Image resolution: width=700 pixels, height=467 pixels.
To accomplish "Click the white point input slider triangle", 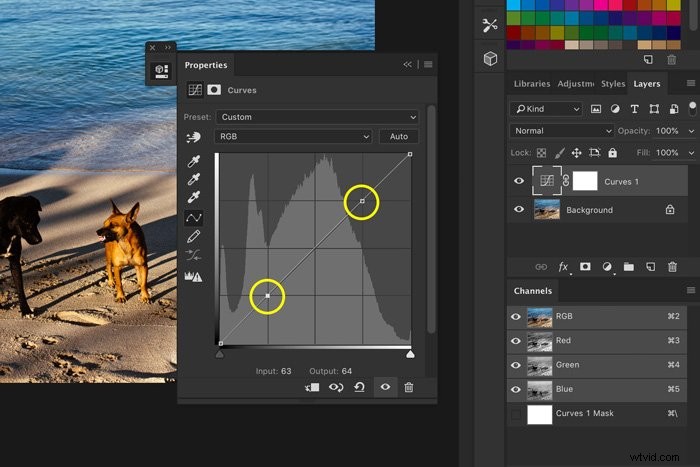I will [410, 354].
